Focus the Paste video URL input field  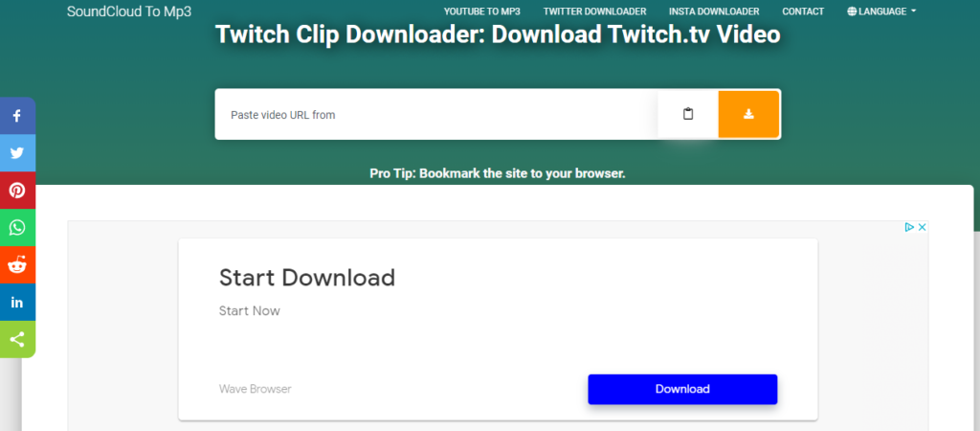[435, 115]
